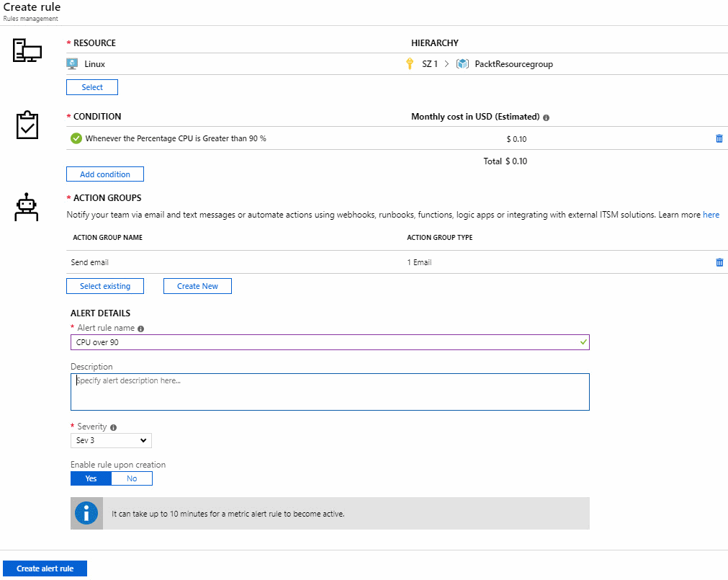Open the Severity dropdown
Screen dimensions: 728x580
(111, 440)
